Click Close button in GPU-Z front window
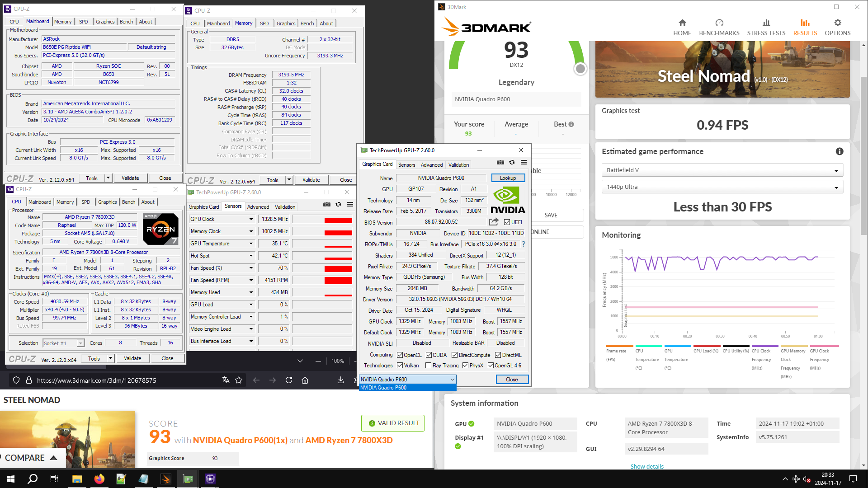 pyautogui.click(x=512, y=380)
